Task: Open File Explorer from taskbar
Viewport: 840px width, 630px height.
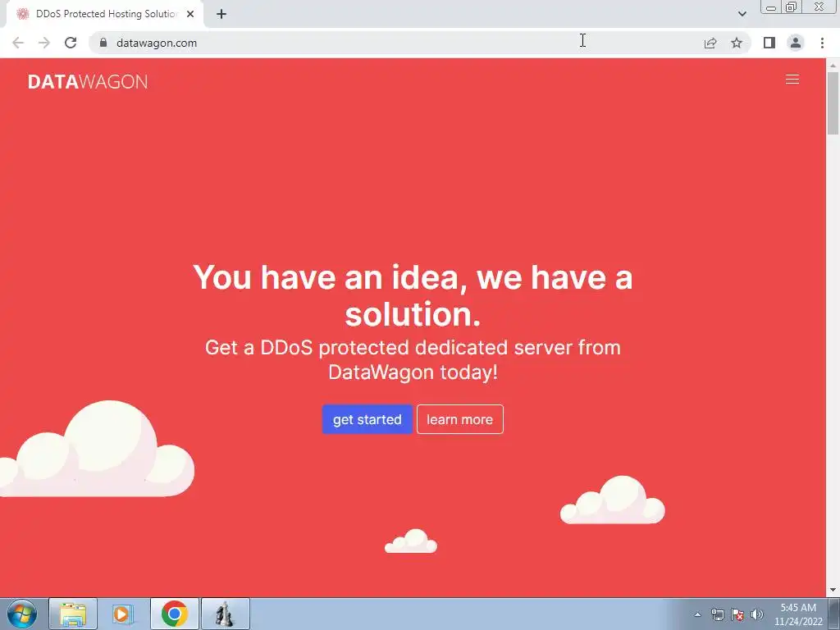Action: [x=73, y=614]
